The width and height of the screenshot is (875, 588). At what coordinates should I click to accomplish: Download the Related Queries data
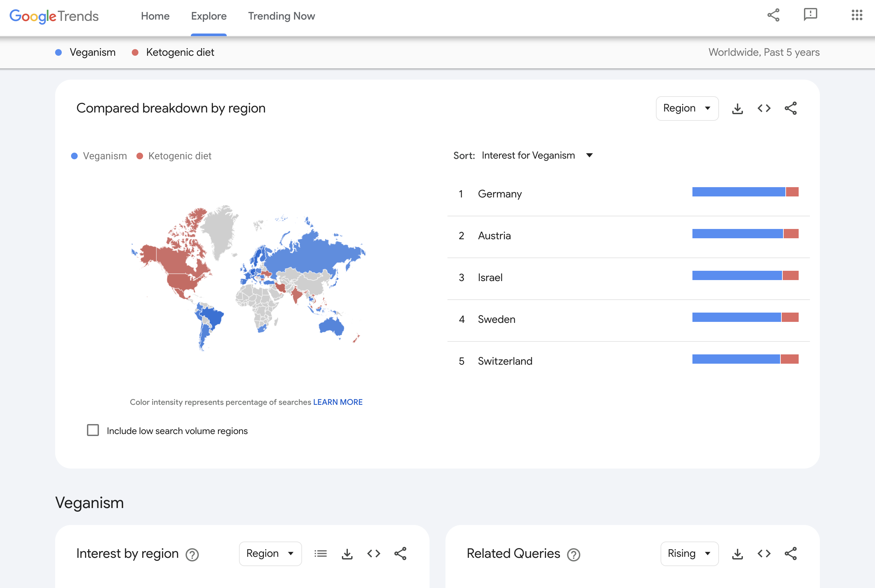737,553
